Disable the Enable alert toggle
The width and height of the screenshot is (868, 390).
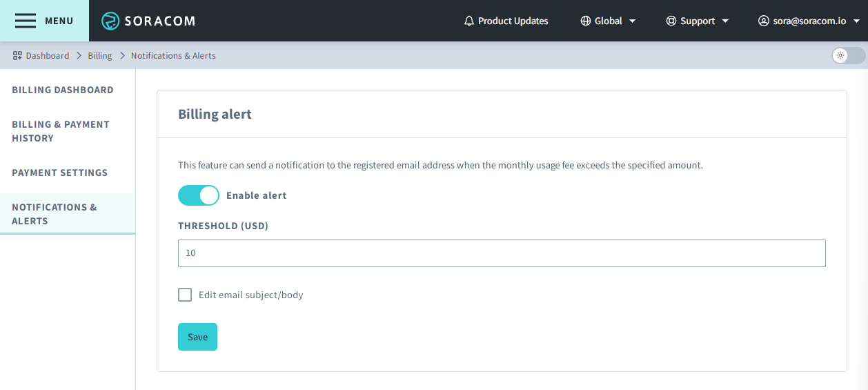[x=199, y=195]
